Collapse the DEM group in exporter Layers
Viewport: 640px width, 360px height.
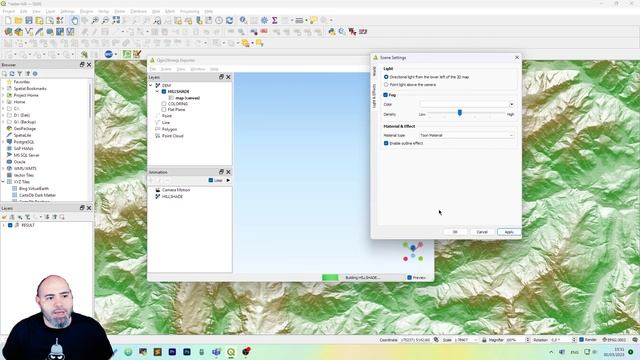coord(151,85)
